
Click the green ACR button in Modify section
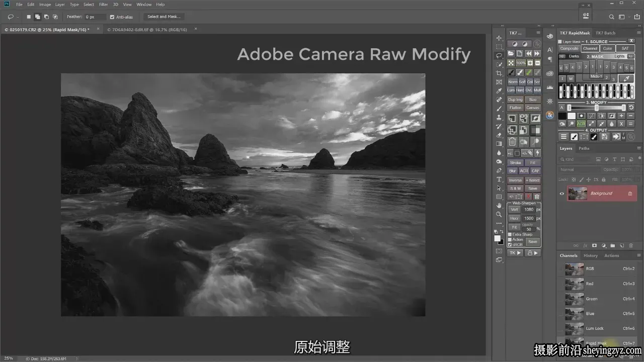click(x=581, y=124)
